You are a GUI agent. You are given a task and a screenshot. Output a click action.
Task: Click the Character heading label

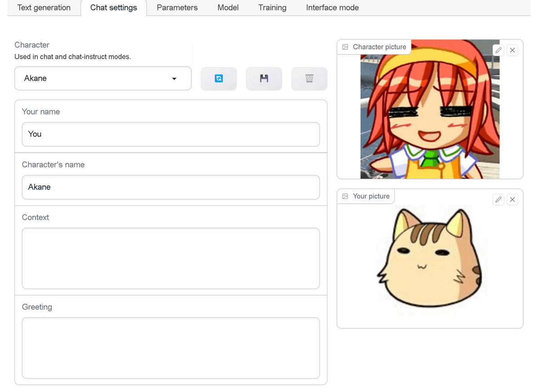(x=32, y=45)
